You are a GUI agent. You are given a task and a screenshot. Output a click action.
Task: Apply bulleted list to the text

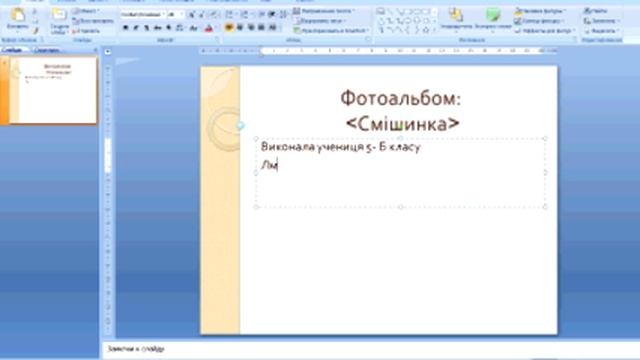229,15
